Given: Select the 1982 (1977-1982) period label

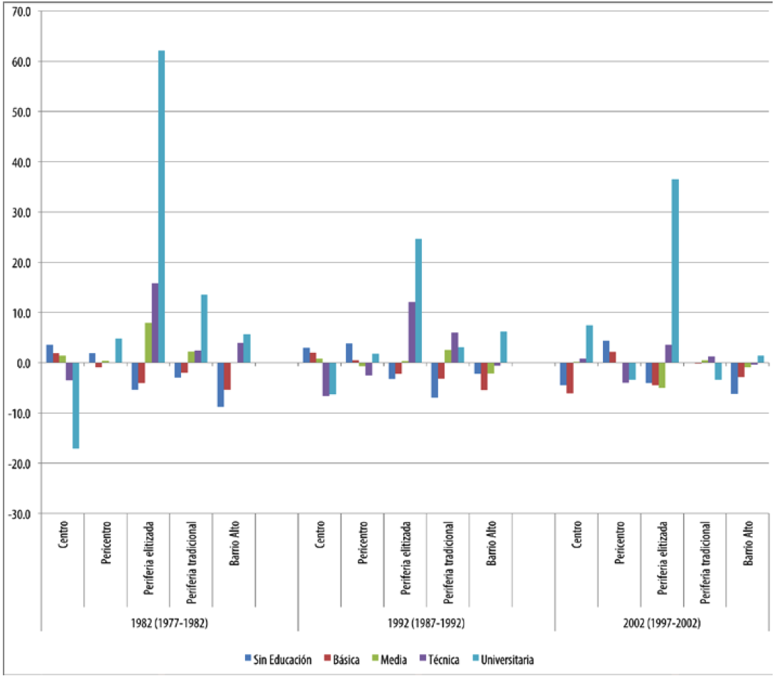Looking at the screenshot, I should (169, 623).
